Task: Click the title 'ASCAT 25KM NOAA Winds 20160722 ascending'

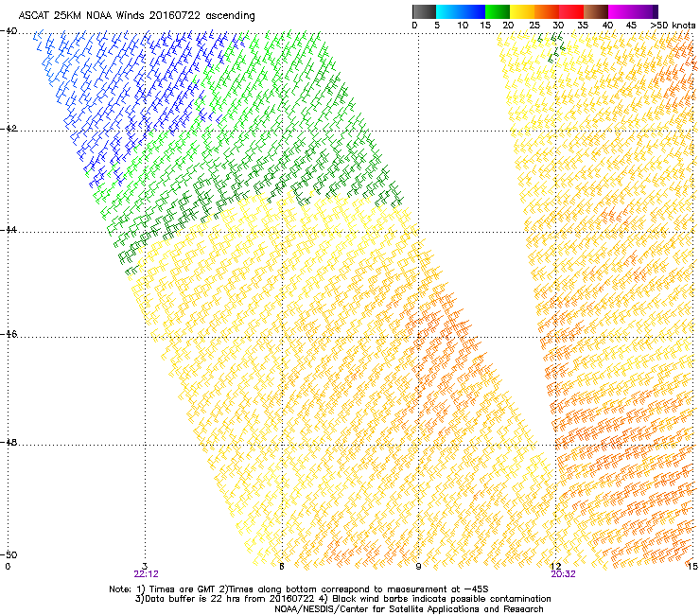Action: tap(136, 16)
